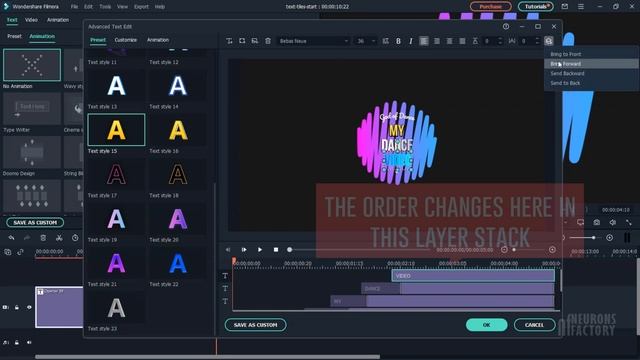Viewport: 640px width, 360px height.
Task: Zoom in the dialog timeline
Action: click(x=552, y=249)
